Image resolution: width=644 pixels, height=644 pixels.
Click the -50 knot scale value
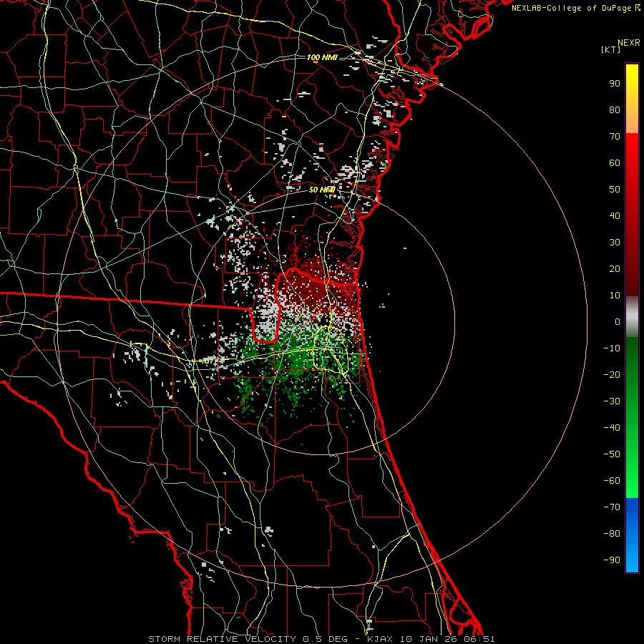[612, 454]
